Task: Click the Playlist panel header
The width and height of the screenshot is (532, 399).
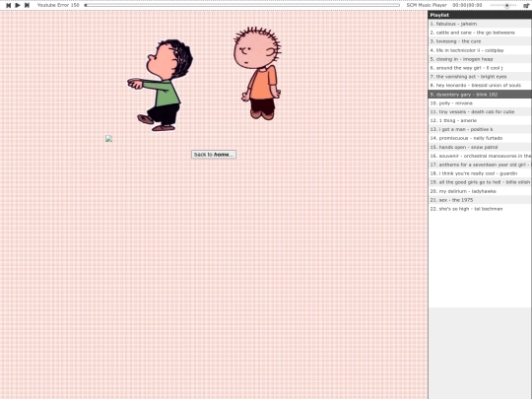Action: tap(480, 15)
